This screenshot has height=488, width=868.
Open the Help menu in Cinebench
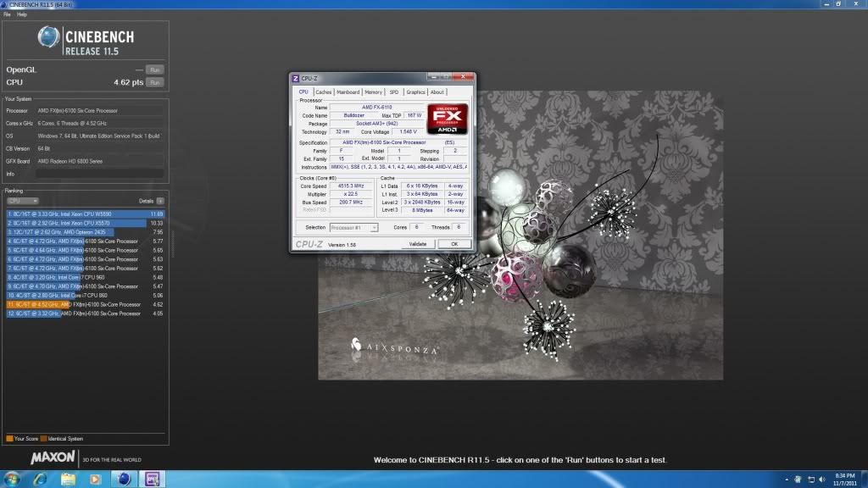[x=21, y=14]
